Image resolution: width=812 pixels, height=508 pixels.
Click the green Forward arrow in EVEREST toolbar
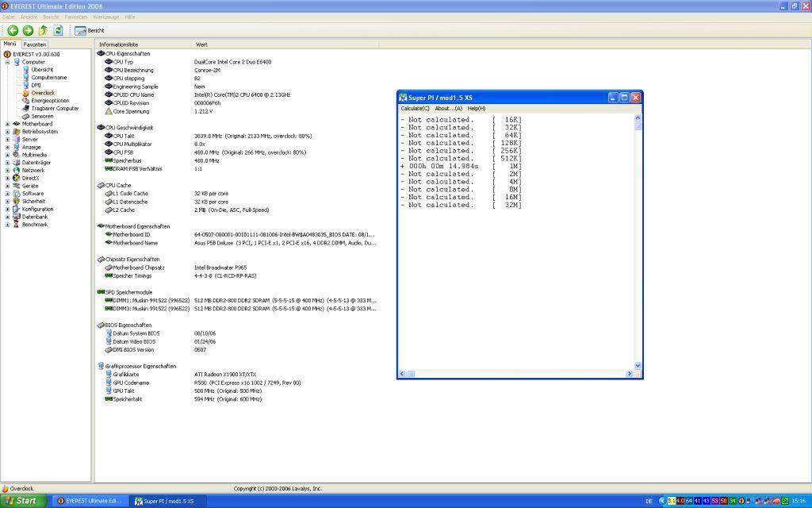28,31
